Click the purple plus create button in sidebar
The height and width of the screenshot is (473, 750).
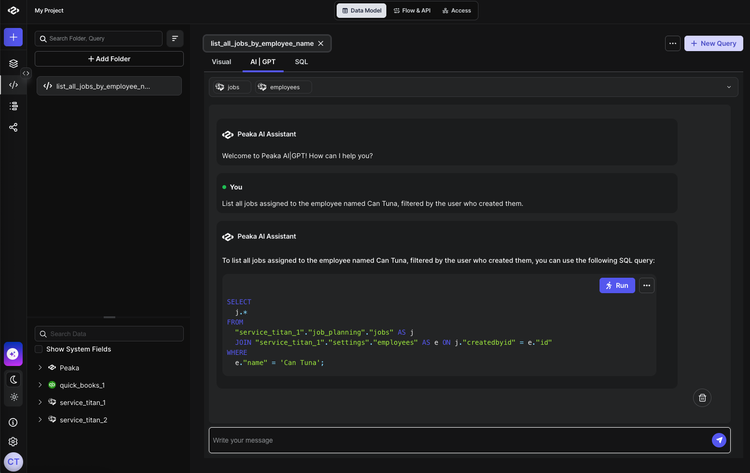click(13, 37)
